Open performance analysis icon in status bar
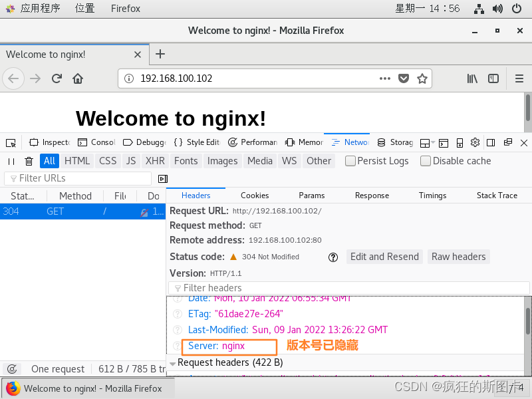 coord(12,369)
